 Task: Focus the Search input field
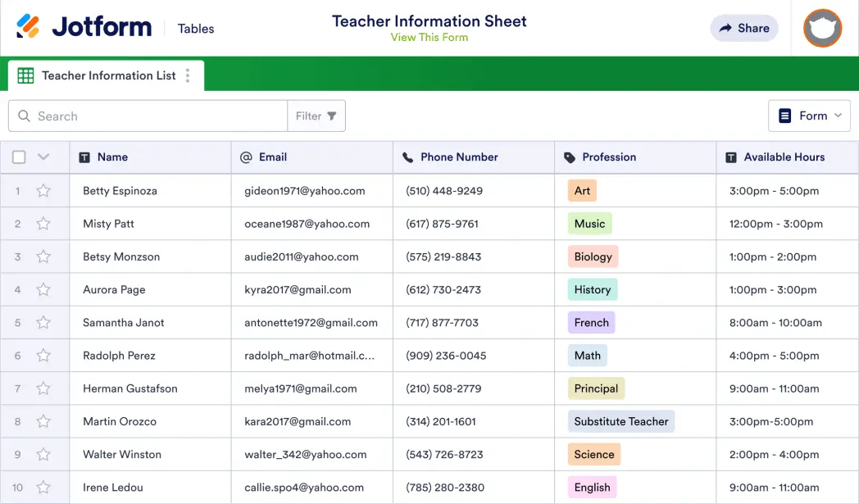(156, 116)
